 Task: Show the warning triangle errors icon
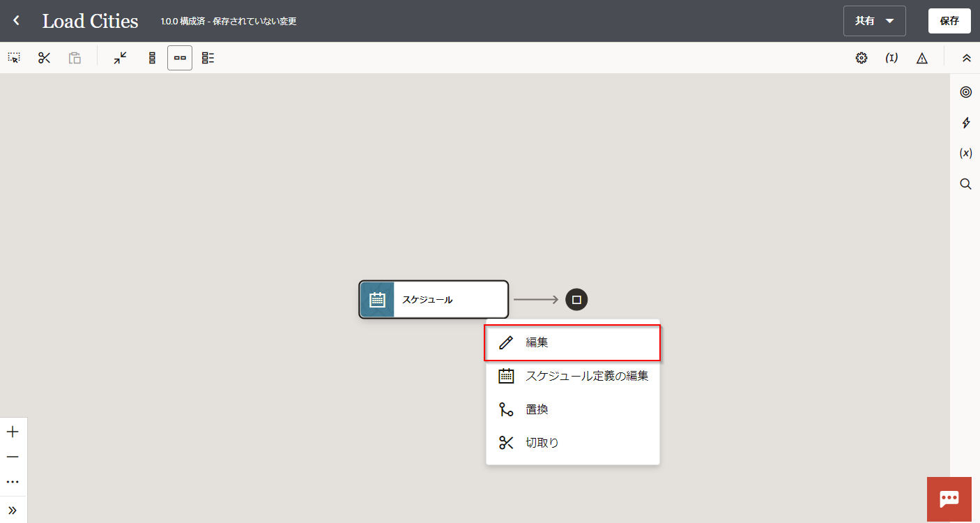[x=922, y=58]
